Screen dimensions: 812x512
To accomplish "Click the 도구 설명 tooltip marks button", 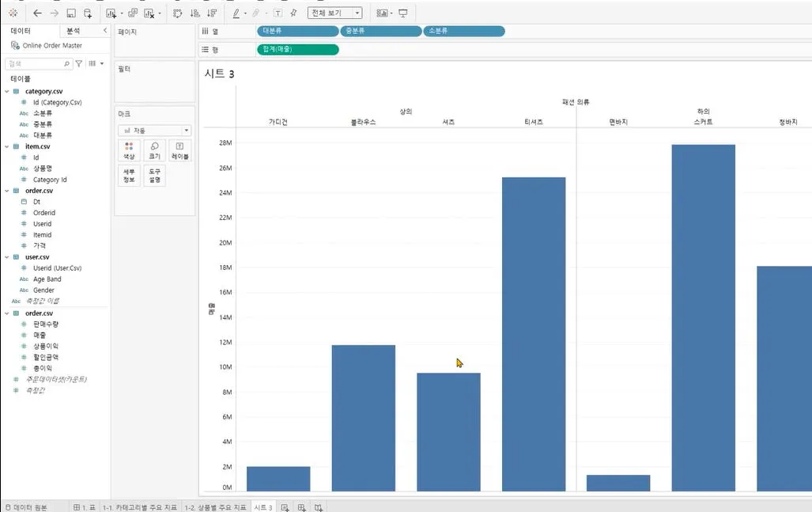I will [154, 175].
